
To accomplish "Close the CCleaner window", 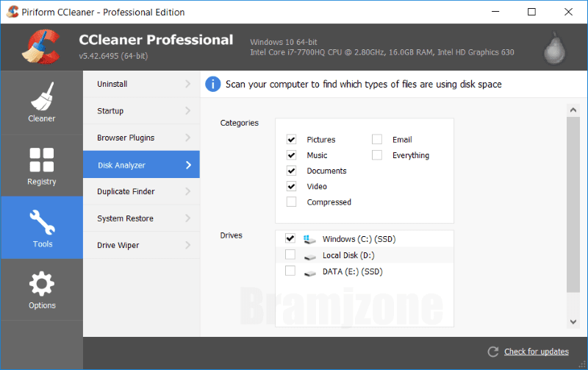I will point(568,12).
